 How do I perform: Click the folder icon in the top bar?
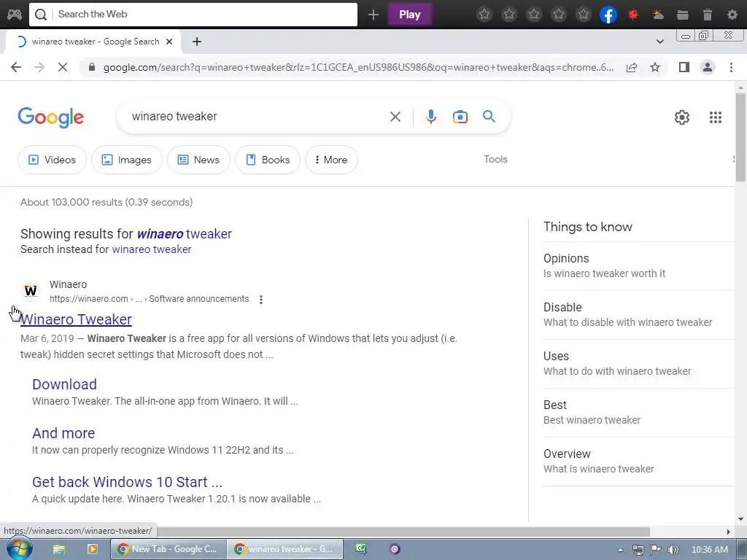(683, 15)
